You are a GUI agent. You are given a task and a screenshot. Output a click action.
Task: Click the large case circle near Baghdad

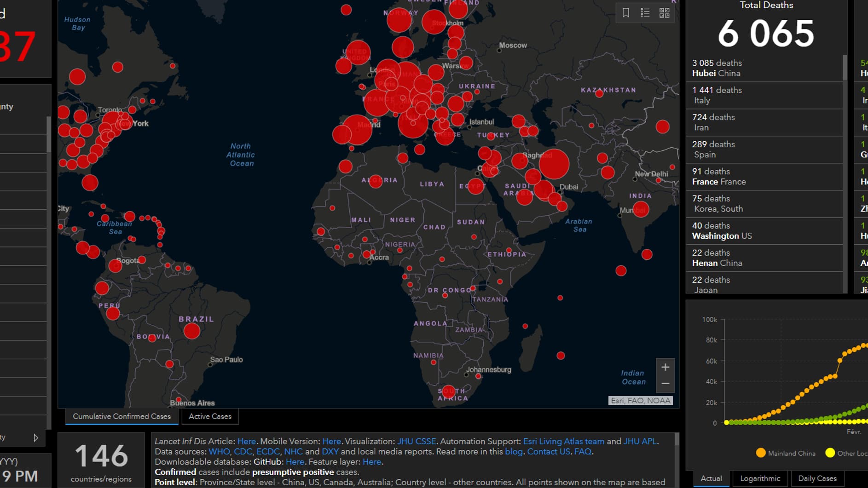point(554,164)
